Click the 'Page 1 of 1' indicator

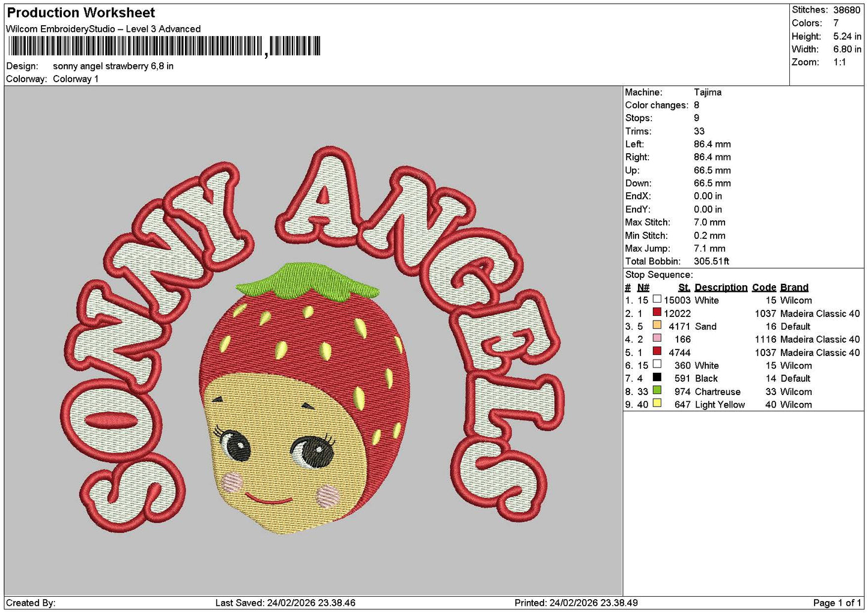tap(837, 603)
